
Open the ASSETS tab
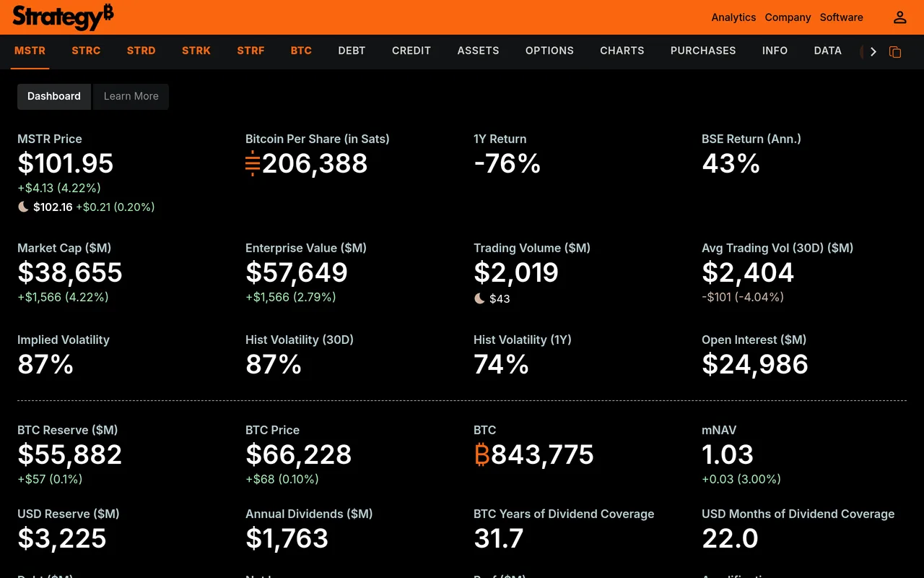478,51
